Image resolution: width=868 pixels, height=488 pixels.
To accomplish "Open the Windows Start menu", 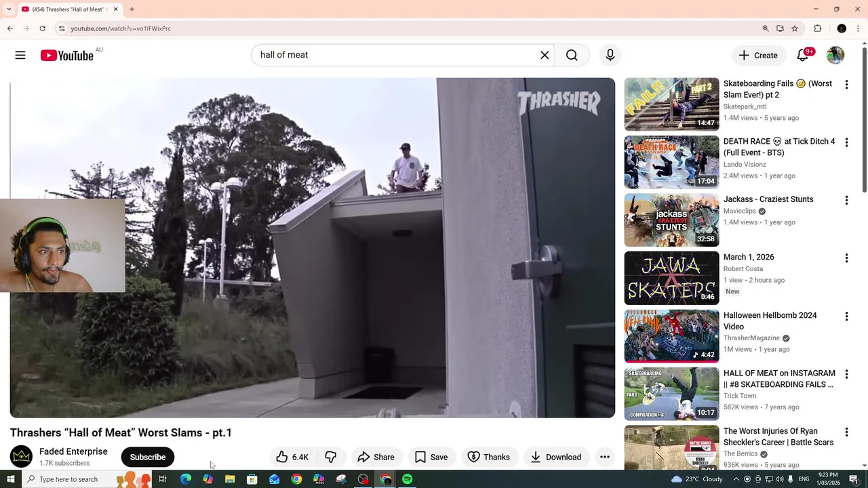I will [10, 479].
